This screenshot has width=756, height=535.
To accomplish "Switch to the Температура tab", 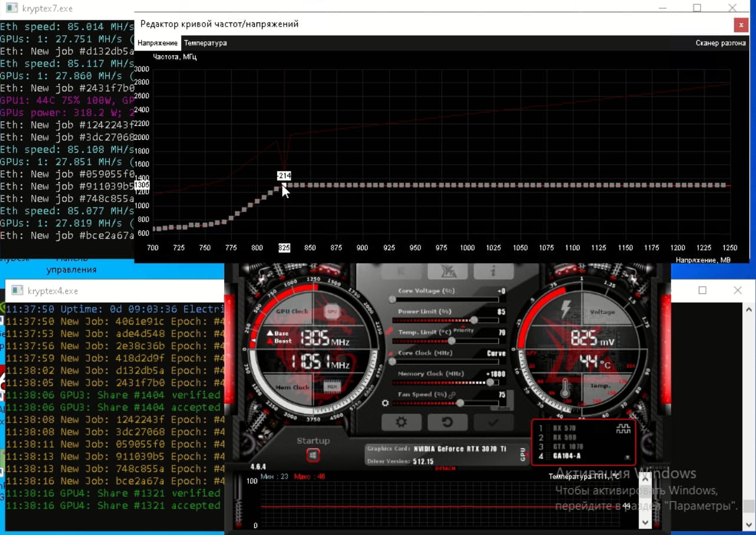I will tap(205, 43).
